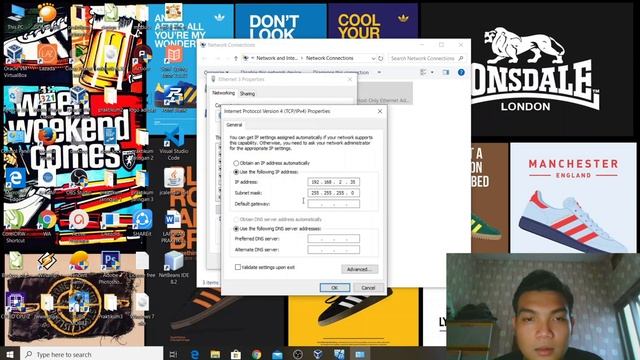Open Recycle Bin on desktop
The width and height of the screenshot is (640, 360).
15,100
